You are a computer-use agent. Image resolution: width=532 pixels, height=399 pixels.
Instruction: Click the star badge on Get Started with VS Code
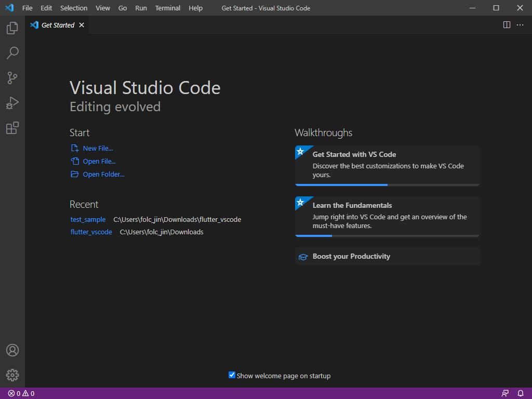tap(300, 151)
